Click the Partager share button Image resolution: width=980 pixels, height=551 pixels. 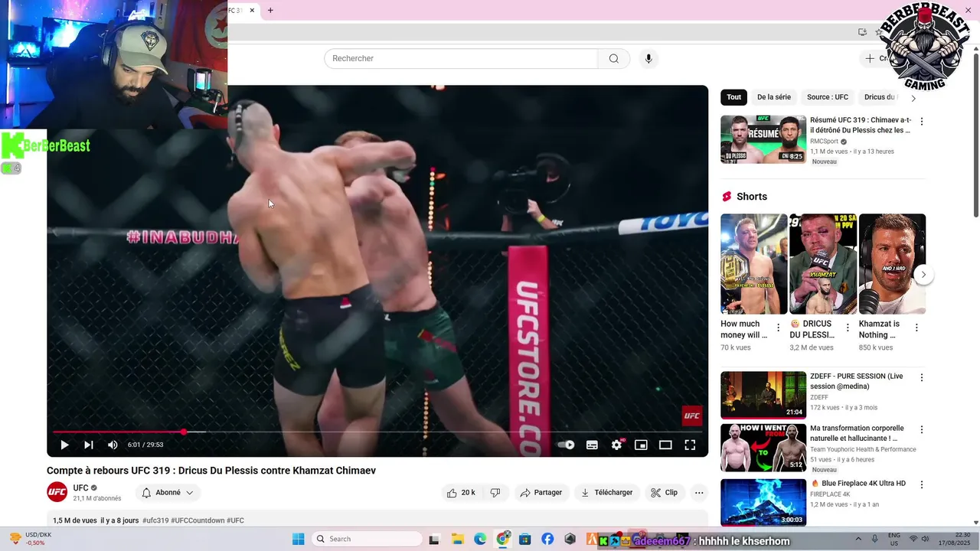click(x=541, y=493)
